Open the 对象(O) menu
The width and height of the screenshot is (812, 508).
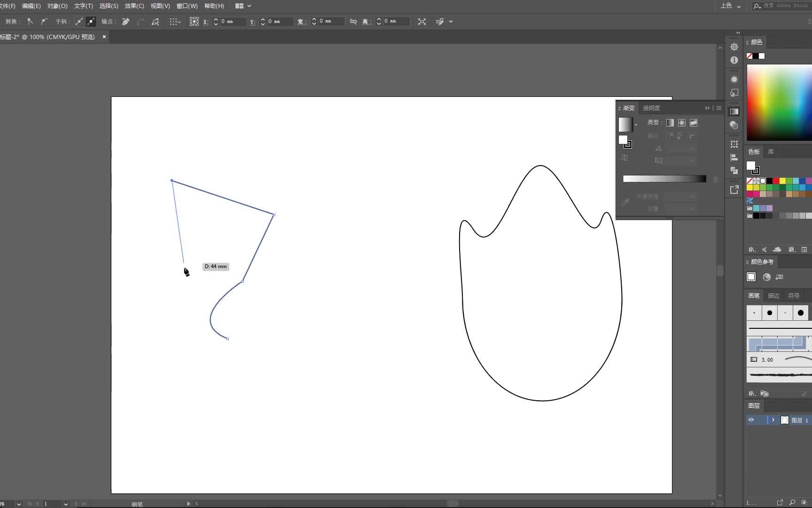[x=57, y=6]
